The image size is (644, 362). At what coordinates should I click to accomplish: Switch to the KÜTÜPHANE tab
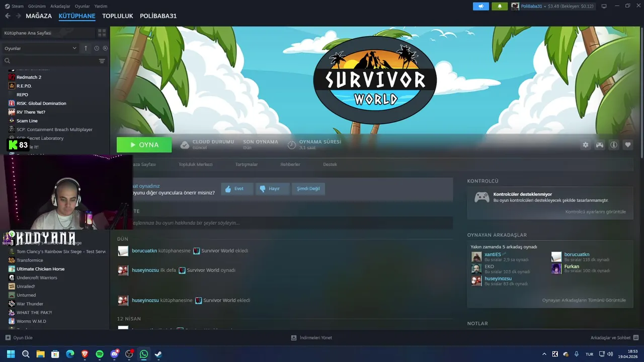click(77, 16)
